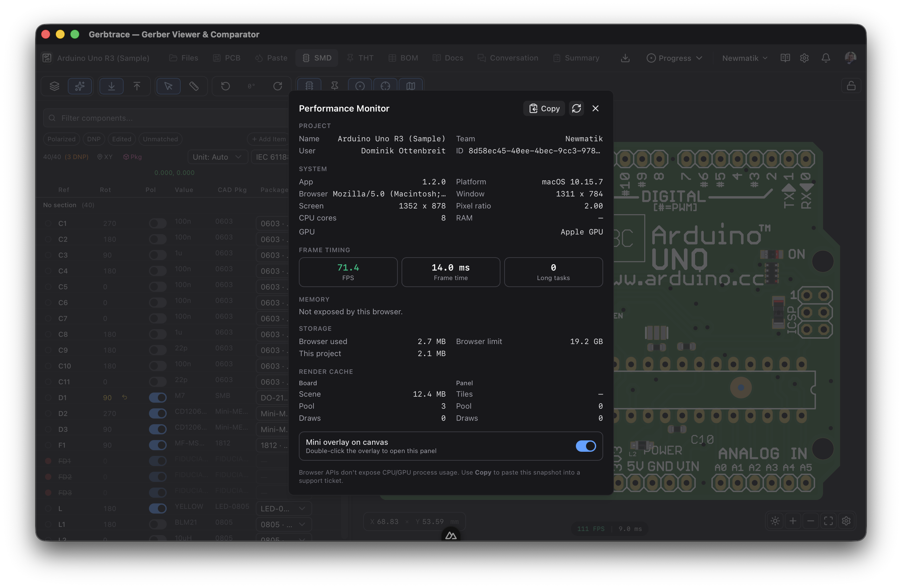Click the upload/export arrow toolbar icon

[x=137, y=86]
